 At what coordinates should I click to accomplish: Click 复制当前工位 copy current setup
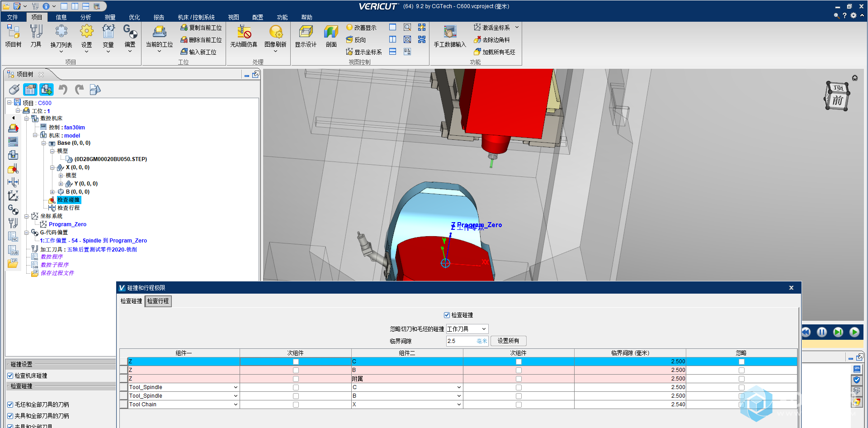coord(201,28)
